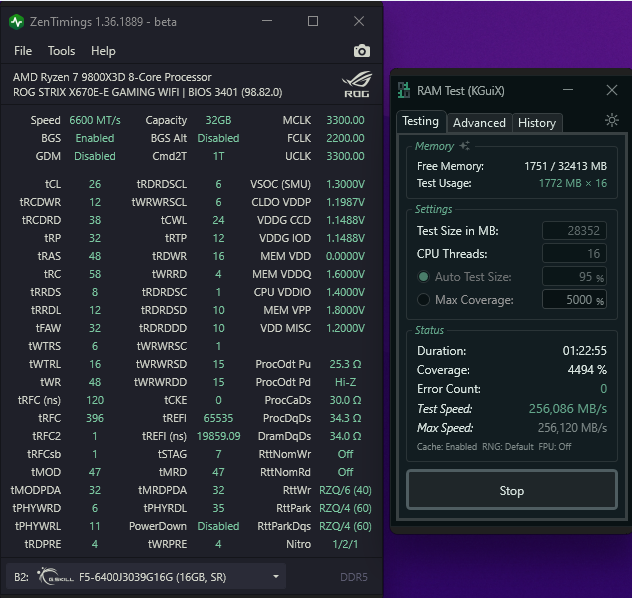Click the VSOC (SMU) value 1.3000V

pyautogui.click(x=345, y=184)
